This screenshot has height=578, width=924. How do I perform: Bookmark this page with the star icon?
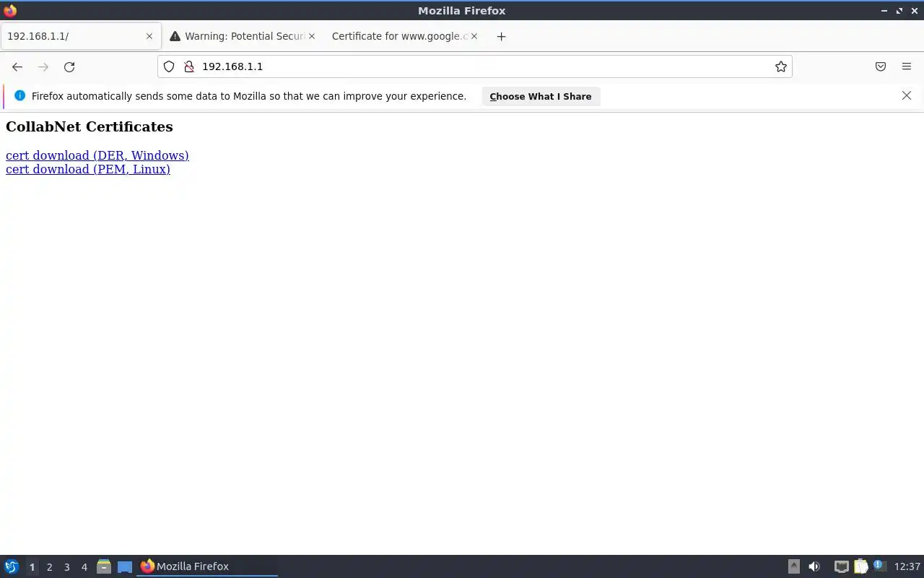point(781,66)
